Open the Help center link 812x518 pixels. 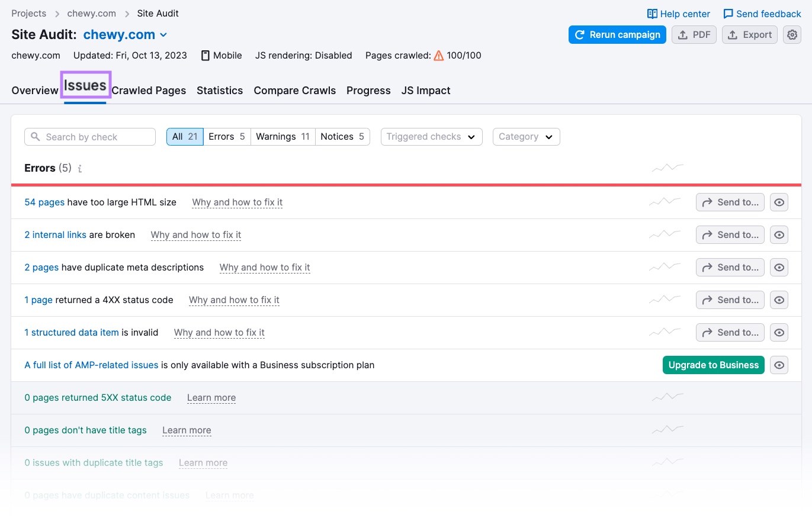679,14
